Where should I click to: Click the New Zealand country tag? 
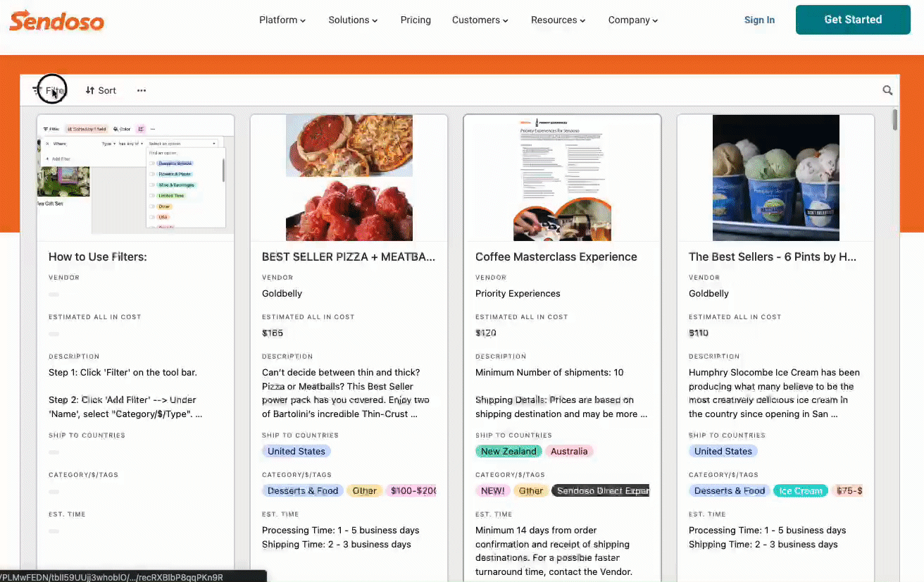click(508, 451)
